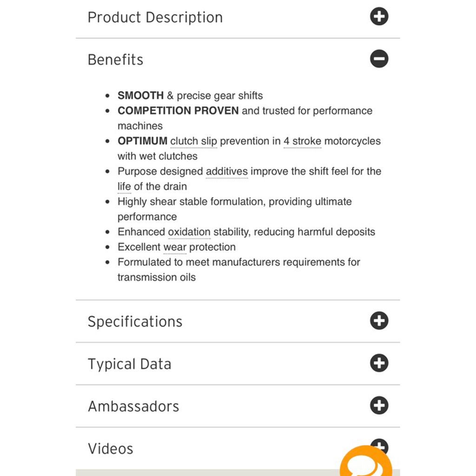This screenshot has width=476, height=476.
Task: Click the underlined 'wear' link
Action: tap(175, 247)
